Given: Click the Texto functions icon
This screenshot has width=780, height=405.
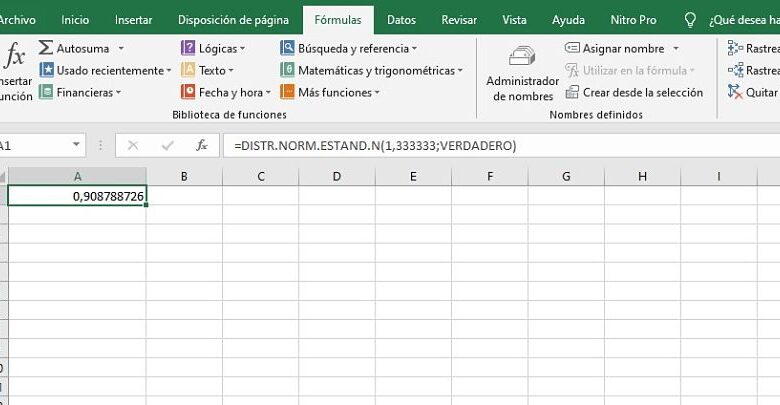Looking at the screenshot, I should [x=188, y=70].
